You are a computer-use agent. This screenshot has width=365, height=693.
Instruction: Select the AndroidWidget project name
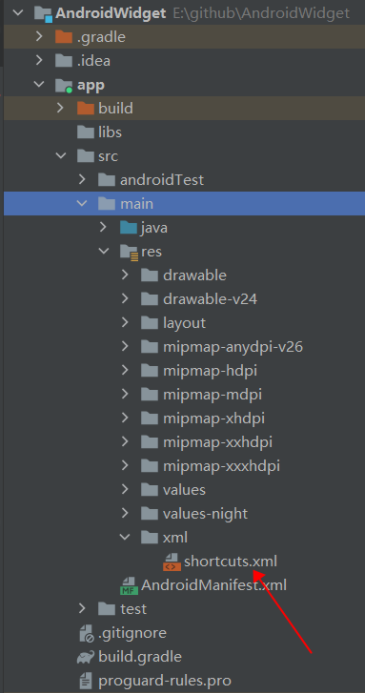[110, 13]
